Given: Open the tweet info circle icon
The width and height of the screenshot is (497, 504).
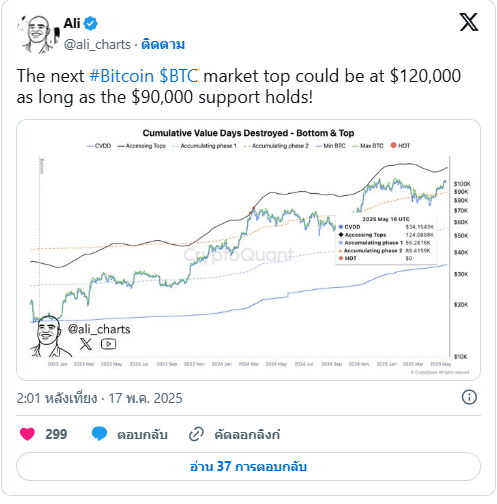Looking at the screenshot, I should pyautogui.click(x=469, y=397).
